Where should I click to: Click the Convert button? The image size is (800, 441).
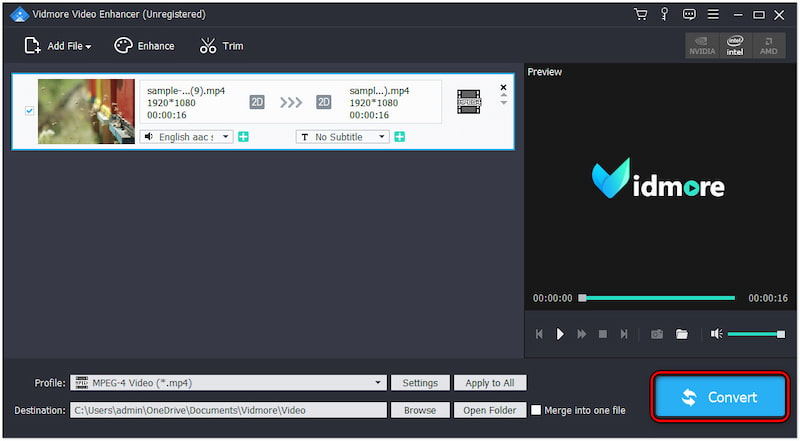(x=720, y=397)
